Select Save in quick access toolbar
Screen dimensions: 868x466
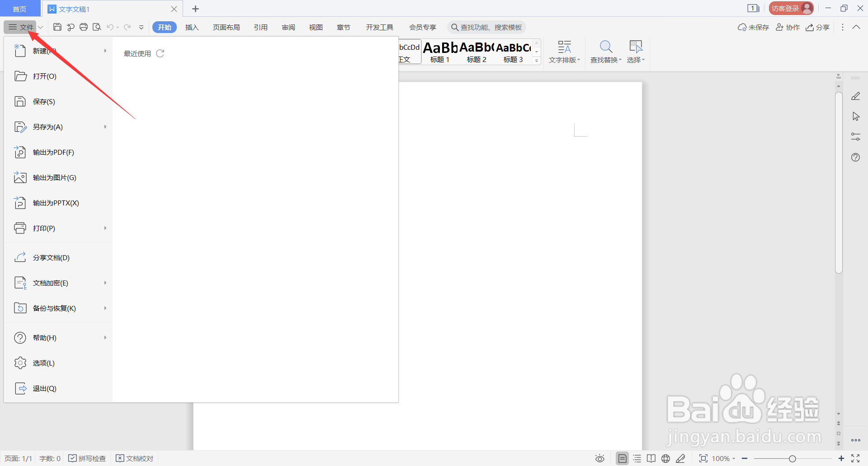coord(57,27)
